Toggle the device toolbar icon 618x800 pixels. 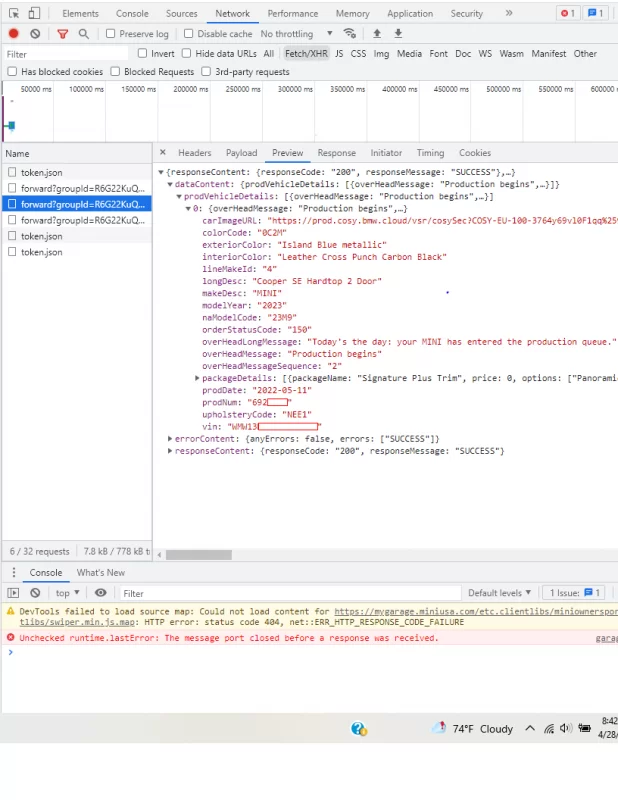[x=34, y=13]
